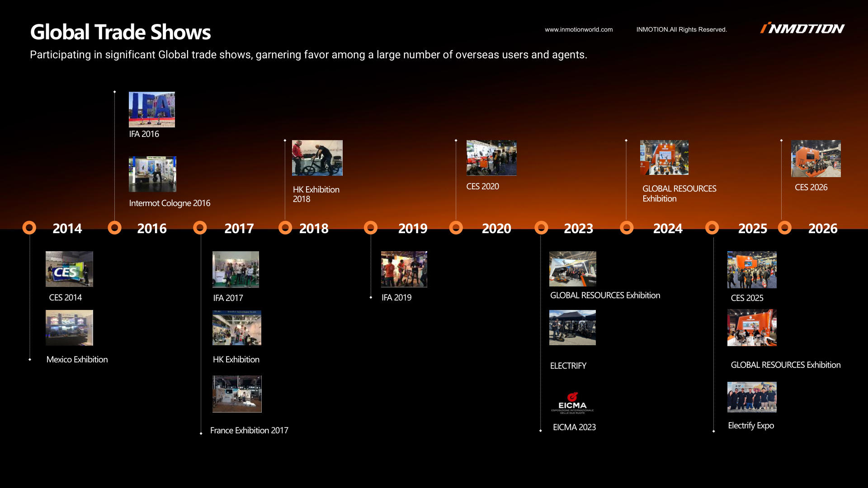Click the INMOTION logo
Screen dimensions: 868x488
click(802, 28)
